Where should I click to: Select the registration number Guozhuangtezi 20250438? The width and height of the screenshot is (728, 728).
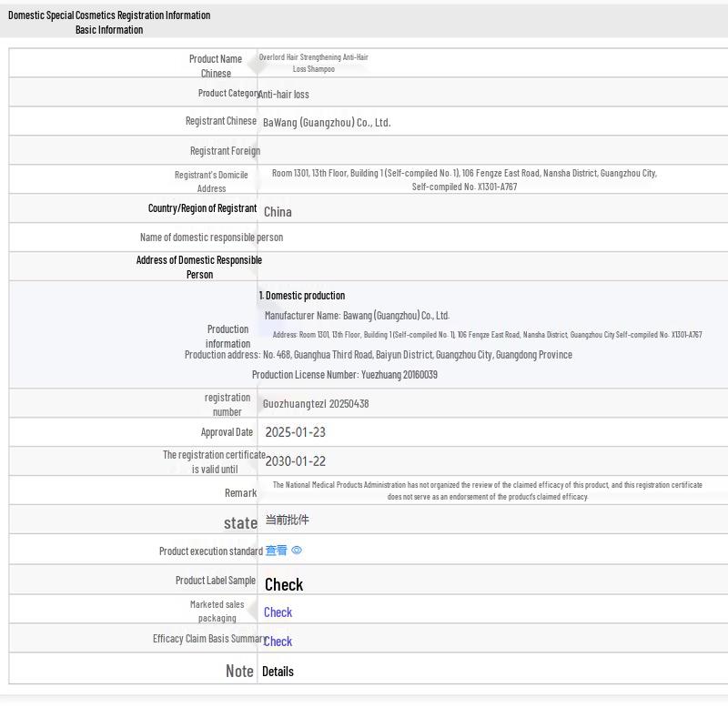click(x=315, y=404)
